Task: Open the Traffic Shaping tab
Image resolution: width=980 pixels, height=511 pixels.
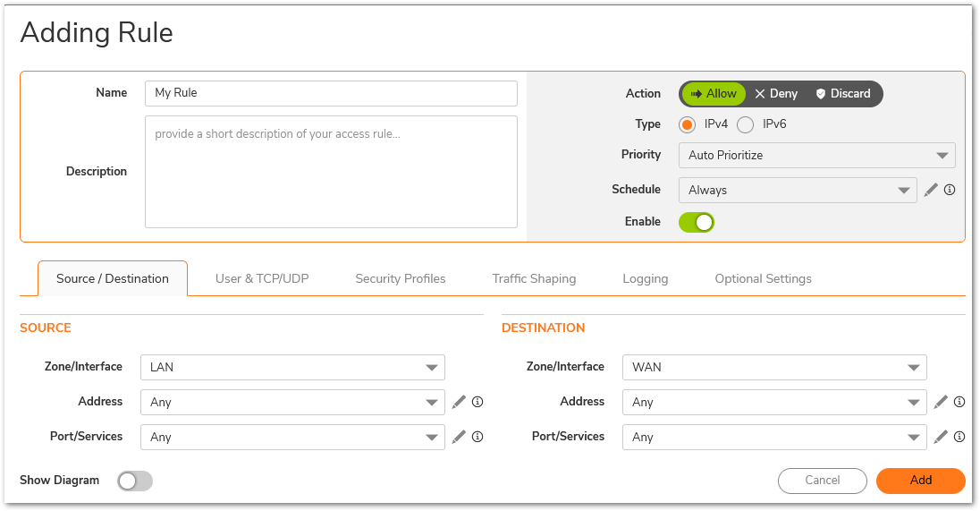Action: point(534,279)
